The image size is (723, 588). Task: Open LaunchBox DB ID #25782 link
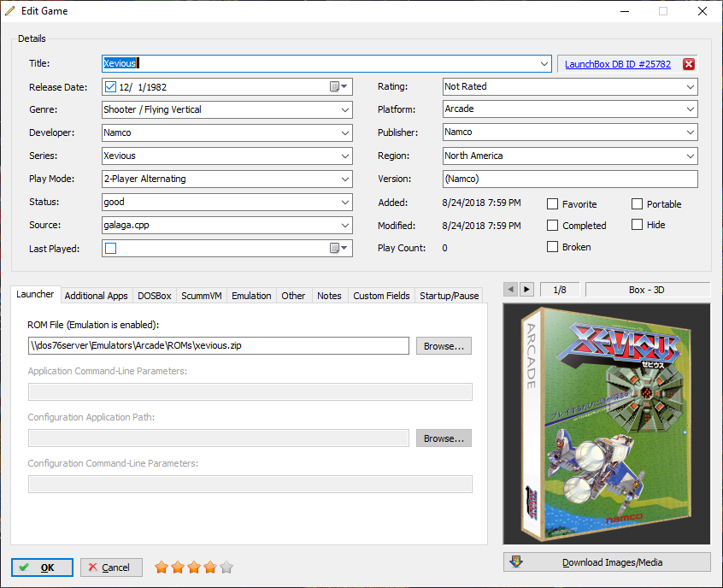[x=617, y=64]
